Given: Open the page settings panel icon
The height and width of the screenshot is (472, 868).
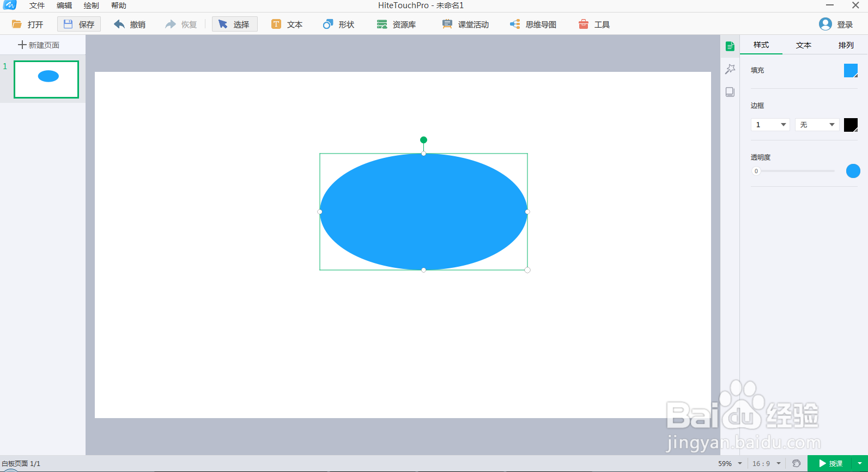Looking at the screenshot, I should point(730,92).
